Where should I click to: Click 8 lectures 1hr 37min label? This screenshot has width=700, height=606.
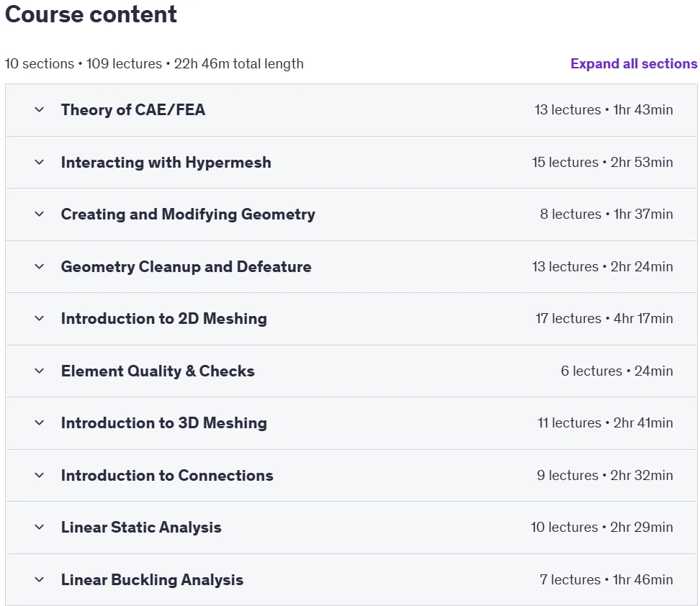click(x=606, y=214)
